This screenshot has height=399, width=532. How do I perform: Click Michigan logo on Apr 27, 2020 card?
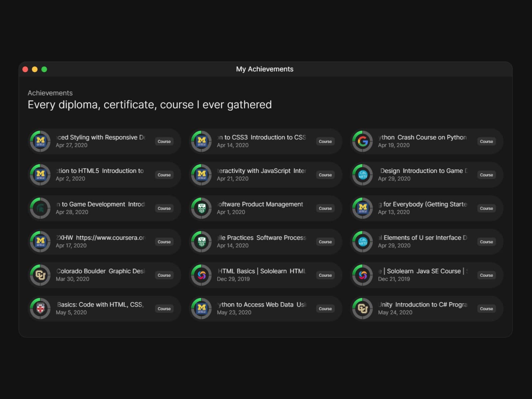coord(40,141)
